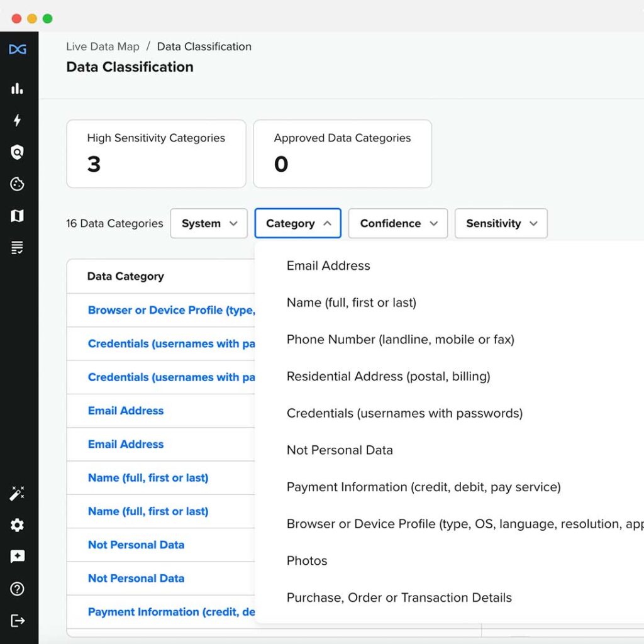Viewport: 644px width, 644px height.
Task: Navigate to Live Data Map breadcrumb link
Action: click(x=103, y=46)
